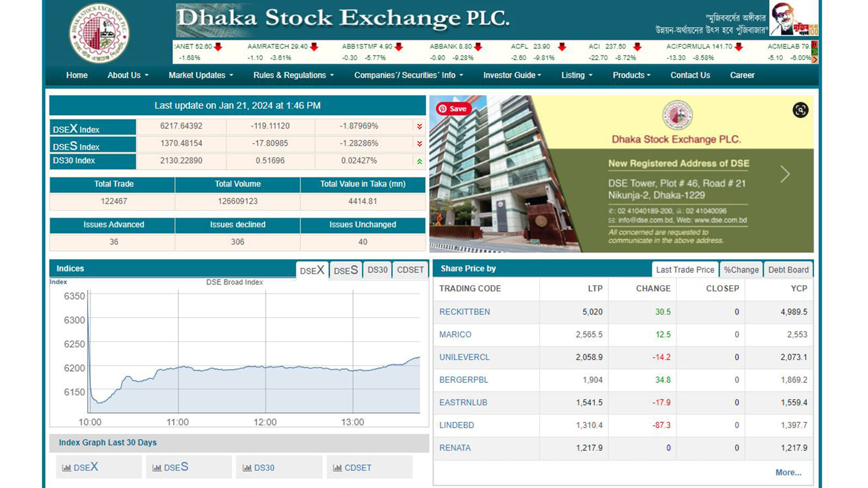Expand the Products dropdown menu

pos(631,75)
